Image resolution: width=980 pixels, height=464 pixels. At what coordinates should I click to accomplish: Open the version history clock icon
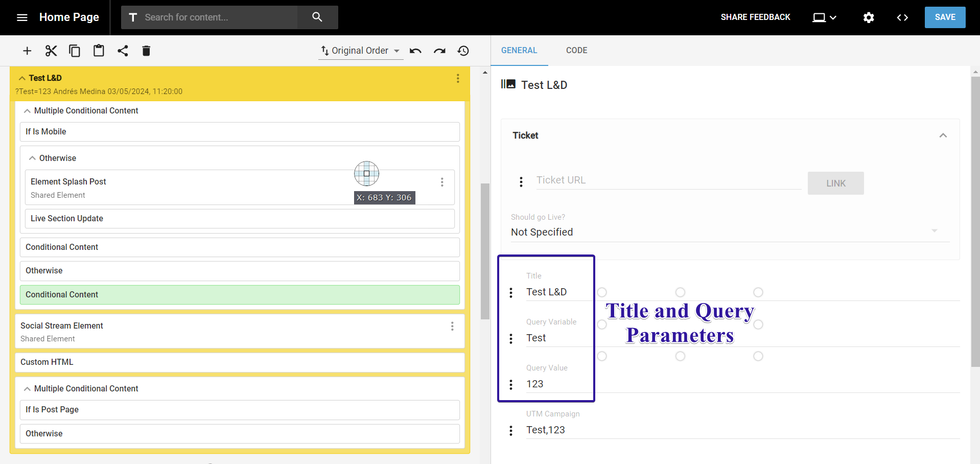coord(463,51)
